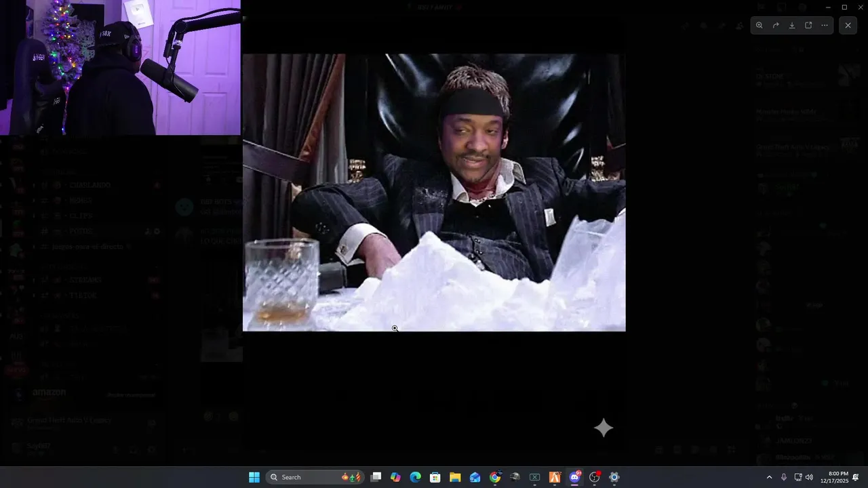Open the volume control in the system tray
868x488 pixels.
[809, 477]
